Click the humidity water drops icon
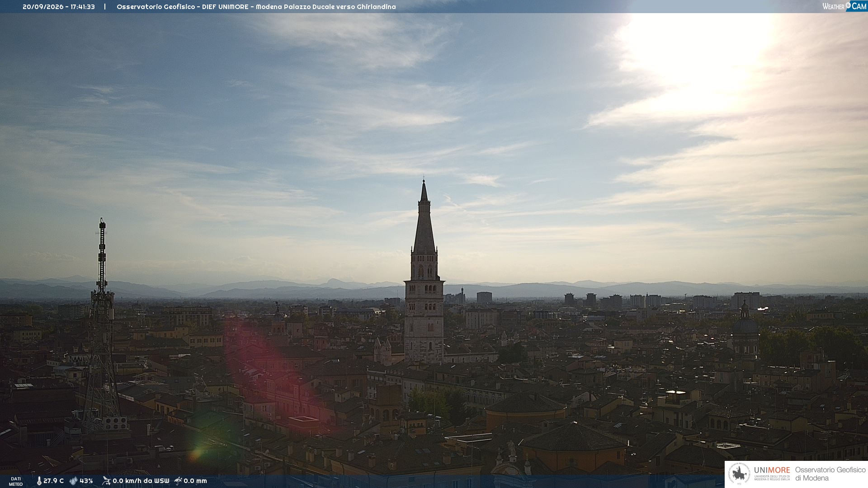This screenshot has height=488, width=868. coord(73,481)
